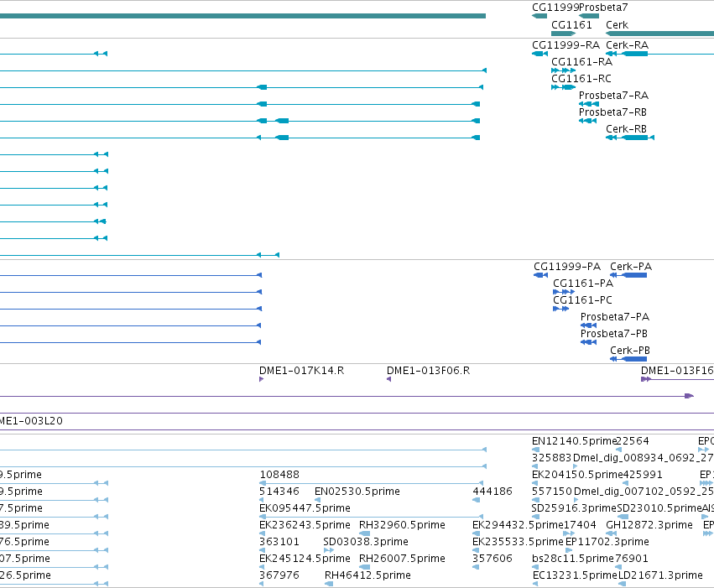Click the 357606 feature label
714x588 pixels.
click(493, 559)
